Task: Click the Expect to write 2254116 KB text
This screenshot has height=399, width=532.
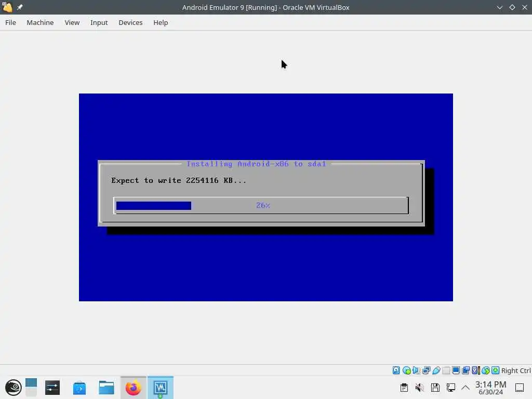Action: point(179,180)
